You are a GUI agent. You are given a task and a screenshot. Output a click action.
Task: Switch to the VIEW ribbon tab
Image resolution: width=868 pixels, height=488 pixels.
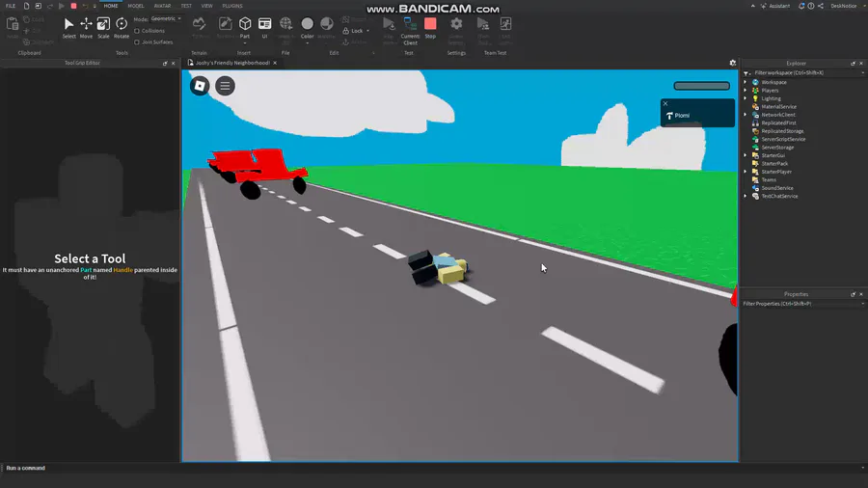(x=207, y=6)
